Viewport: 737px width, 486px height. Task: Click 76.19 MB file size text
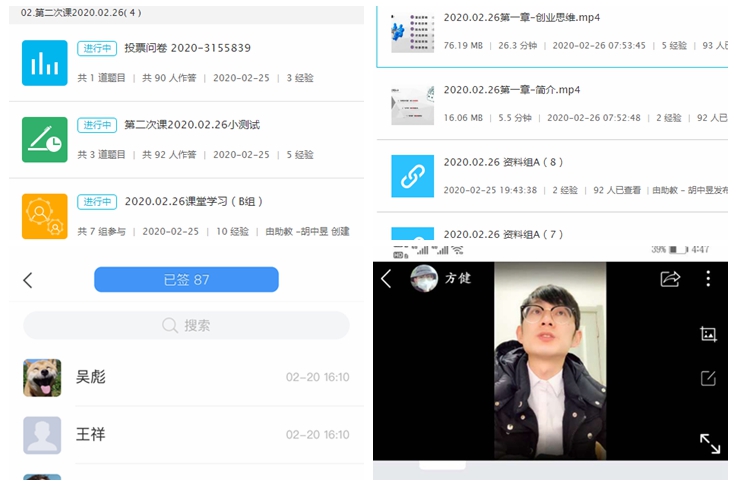click(x=463, y=46)
